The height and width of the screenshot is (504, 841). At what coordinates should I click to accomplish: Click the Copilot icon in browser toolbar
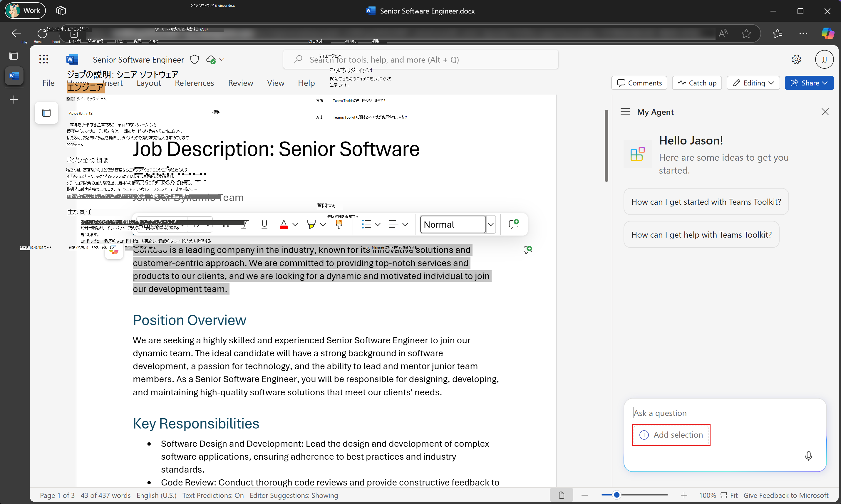(x=827, y=33)
